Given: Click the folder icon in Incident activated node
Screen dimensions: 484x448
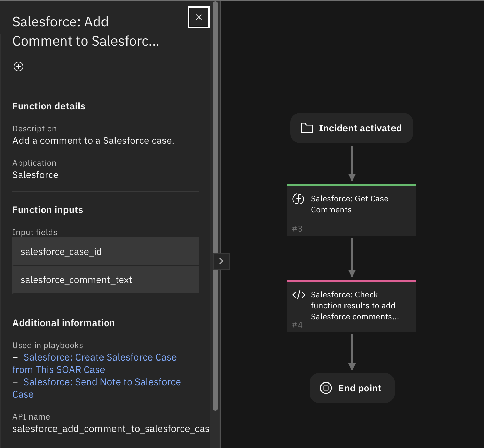Looking at the screenshot, I should pos(306,128).
